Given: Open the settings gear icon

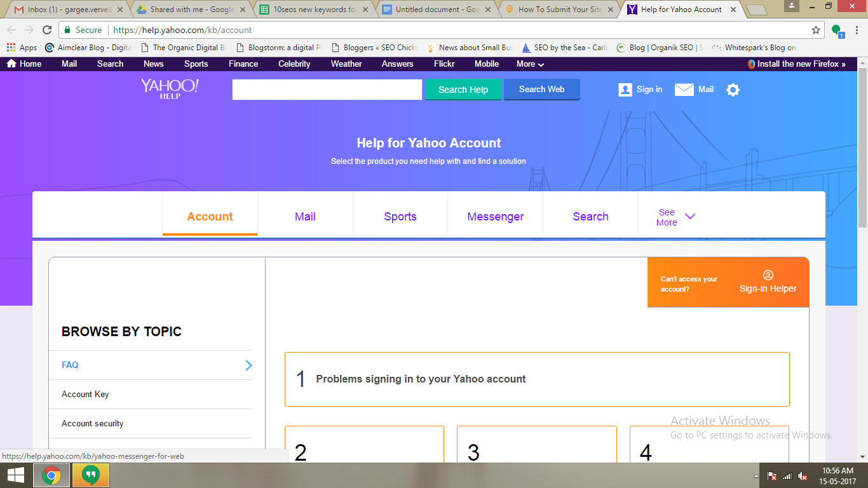Looking at the screenshot, I should pos(733,90).
